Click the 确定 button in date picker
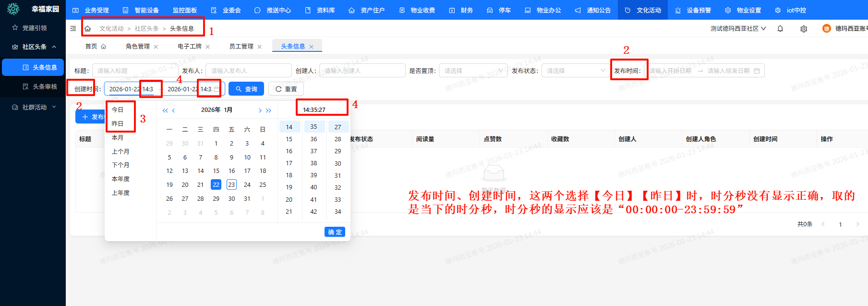 pyautogui.click(x=335, y=232)
